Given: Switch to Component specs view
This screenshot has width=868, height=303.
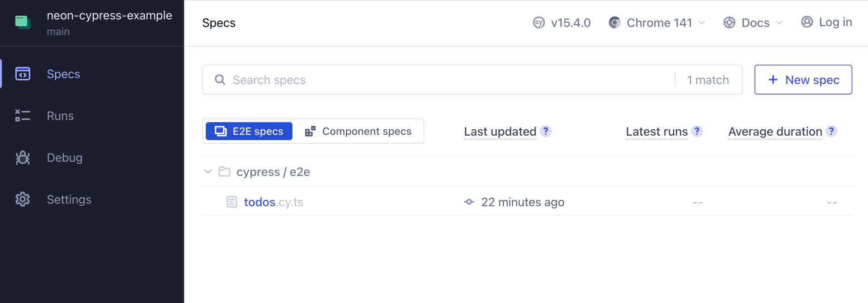Looking at the screenshot, I should (x=359, y=131).
